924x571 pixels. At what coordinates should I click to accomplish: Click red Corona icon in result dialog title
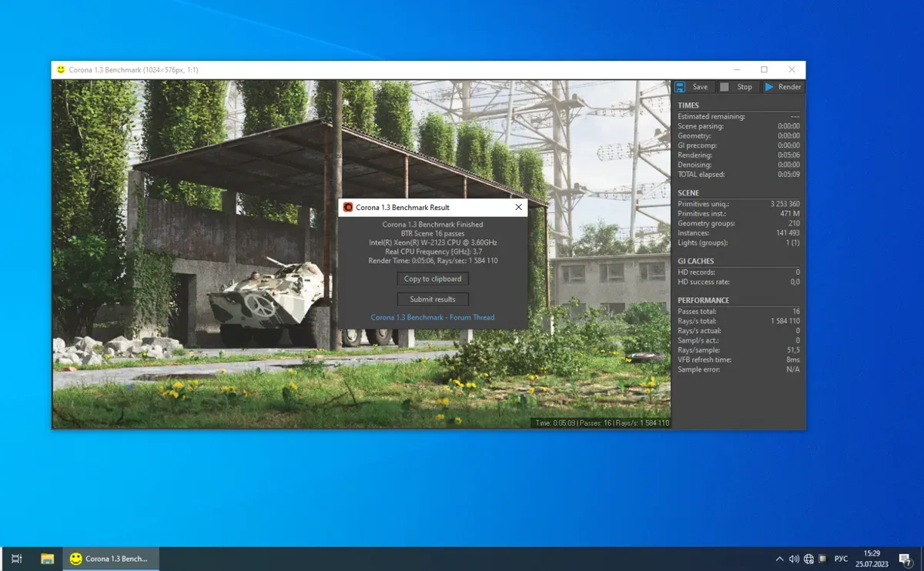pos(348,207)
